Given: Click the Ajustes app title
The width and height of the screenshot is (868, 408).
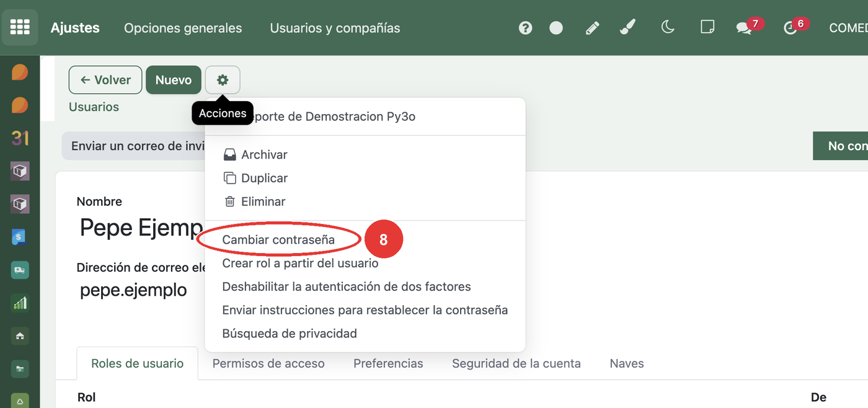Looking at the screenshot, I should [x=75, y=28].
